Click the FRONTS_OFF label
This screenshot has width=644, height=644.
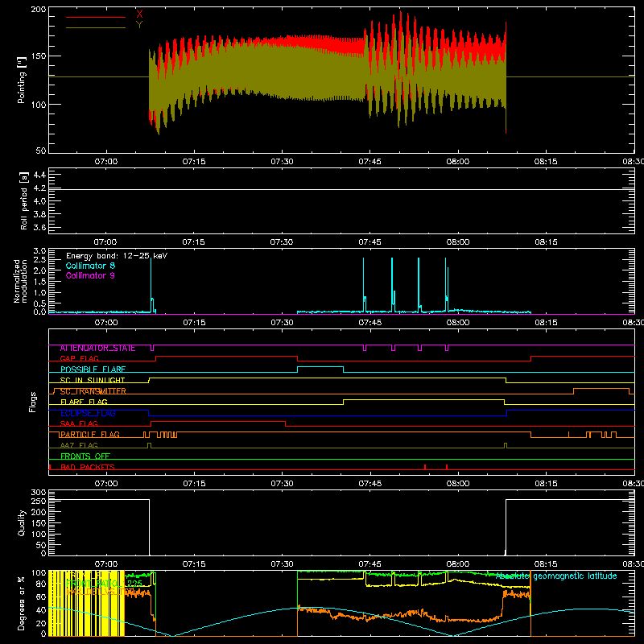(85, 456)
